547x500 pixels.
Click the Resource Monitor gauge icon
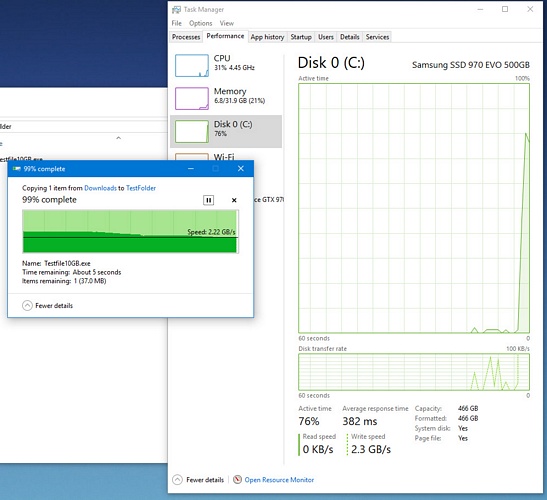[237, 479]
